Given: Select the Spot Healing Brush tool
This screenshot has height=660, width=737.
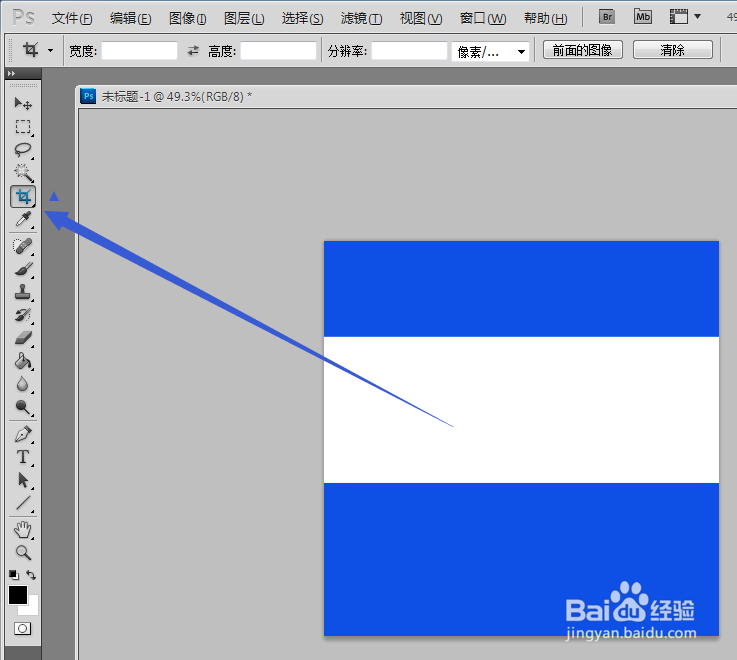Looking at the screenshot, I should click(x=23, y=246).
